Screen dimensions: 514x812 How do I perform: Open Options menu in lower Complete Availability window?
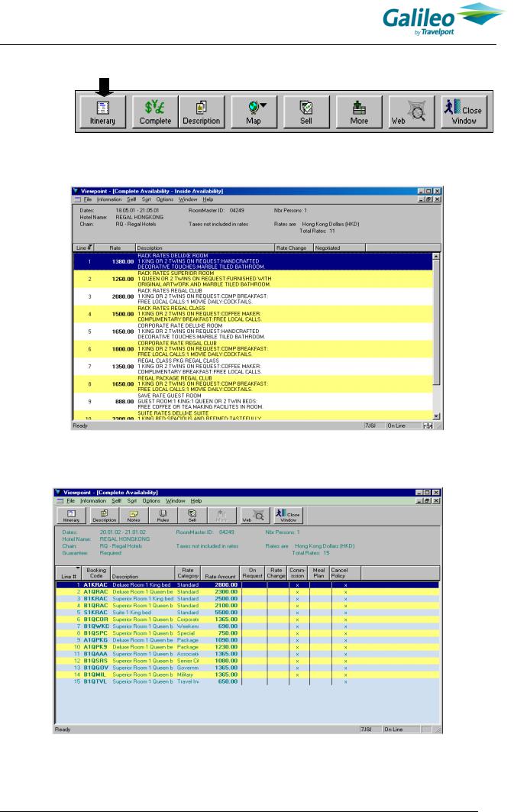coord(151,501)
